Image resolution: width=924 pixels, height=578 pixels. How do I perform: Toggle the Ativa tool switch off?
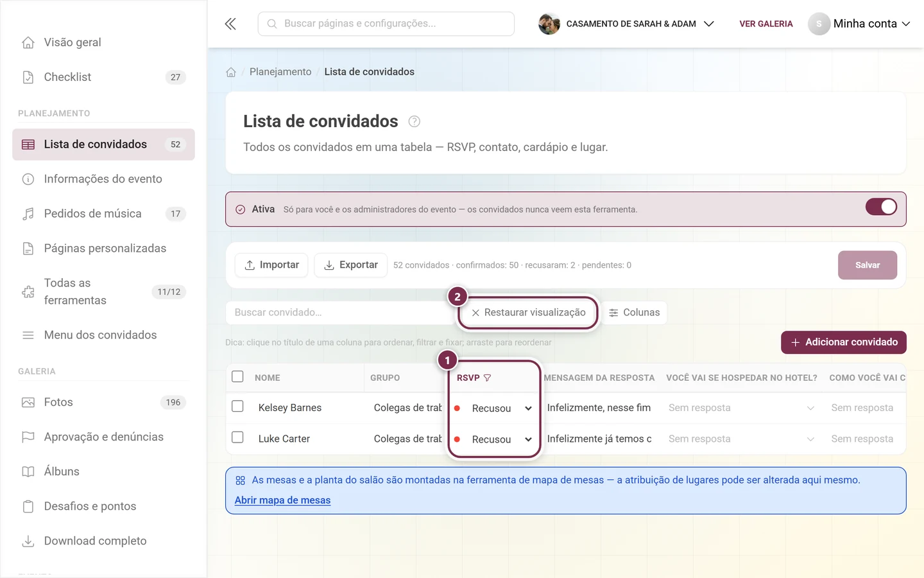[881, 207]
